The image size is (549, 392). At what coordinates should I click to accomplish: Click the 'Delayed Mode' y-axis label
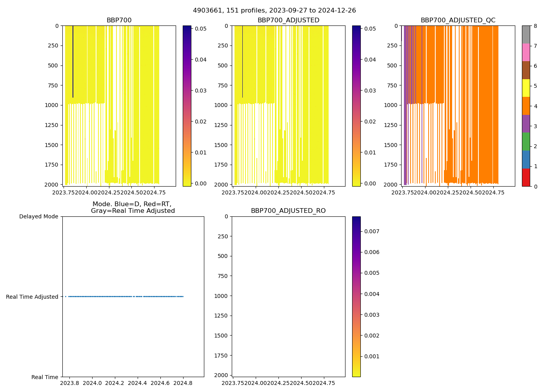pos(38,216)
